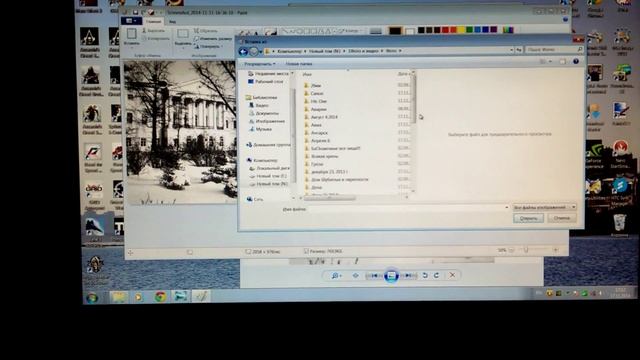Image resolution: width=640 pixels, height=360 pixels.
Task: Go to the next image in photo viewer
Action: point(408,276)
